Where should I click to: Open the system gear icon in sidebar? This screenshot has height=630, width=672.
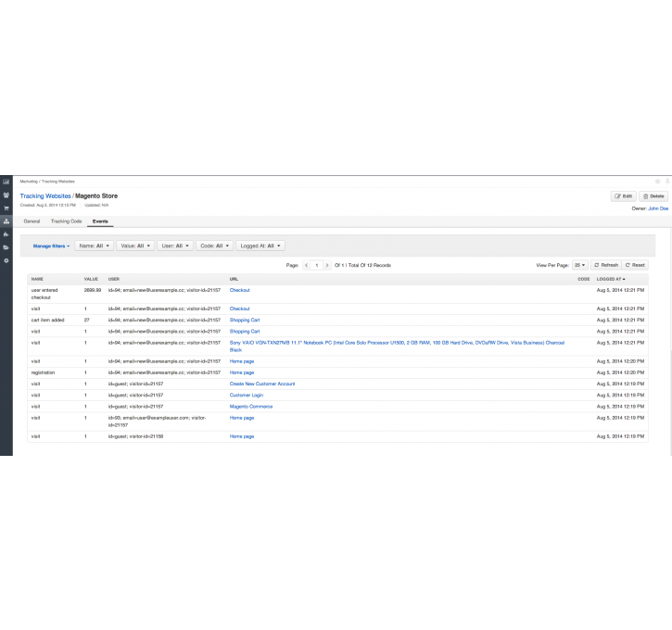(x=6, y=261)
